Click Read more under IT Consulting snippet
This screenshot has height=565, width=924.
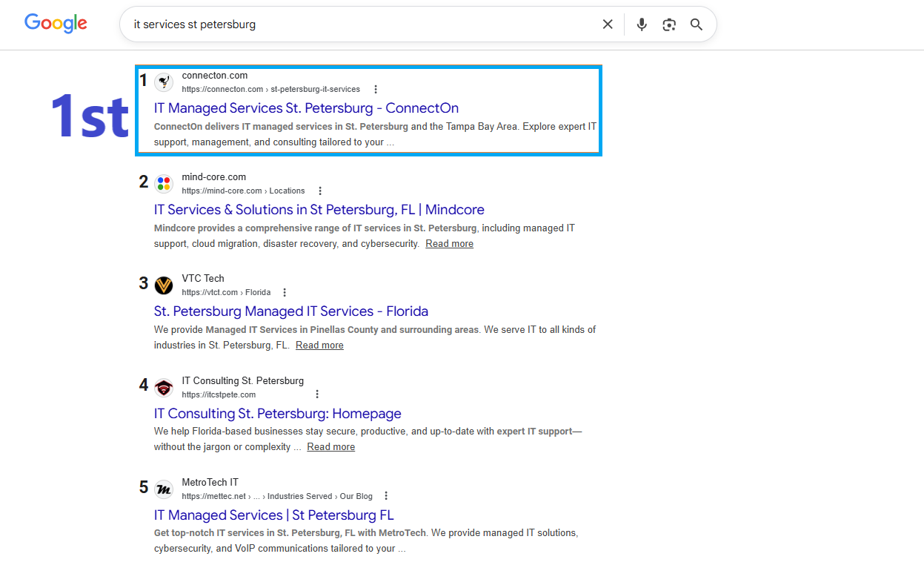click(x=330, y=446)
